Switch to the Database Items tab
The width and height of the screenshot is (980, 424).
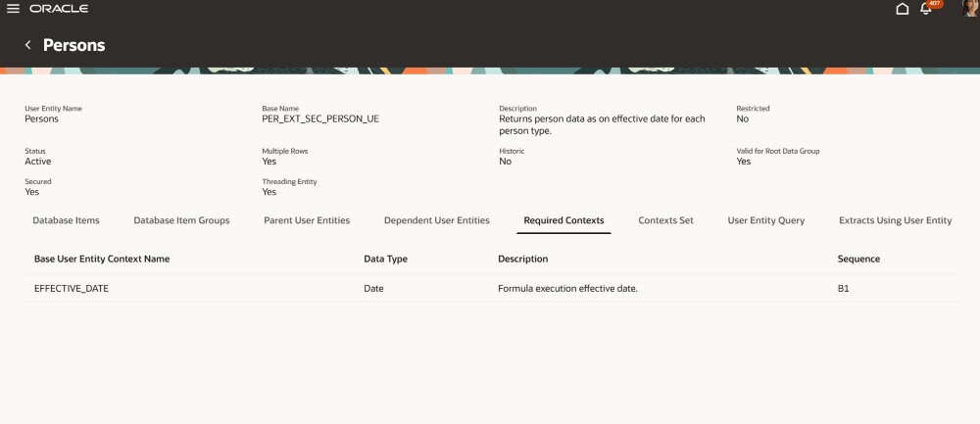(67, 220)
